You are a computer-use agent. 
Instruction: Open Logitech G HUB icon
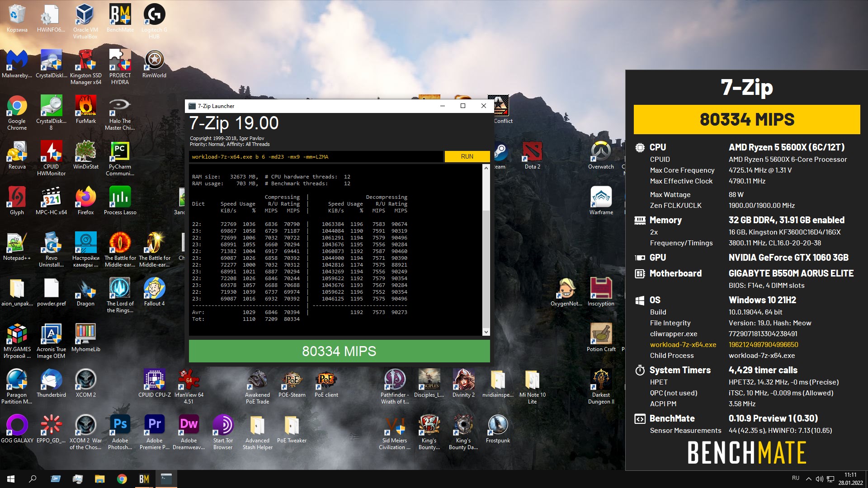154,21
